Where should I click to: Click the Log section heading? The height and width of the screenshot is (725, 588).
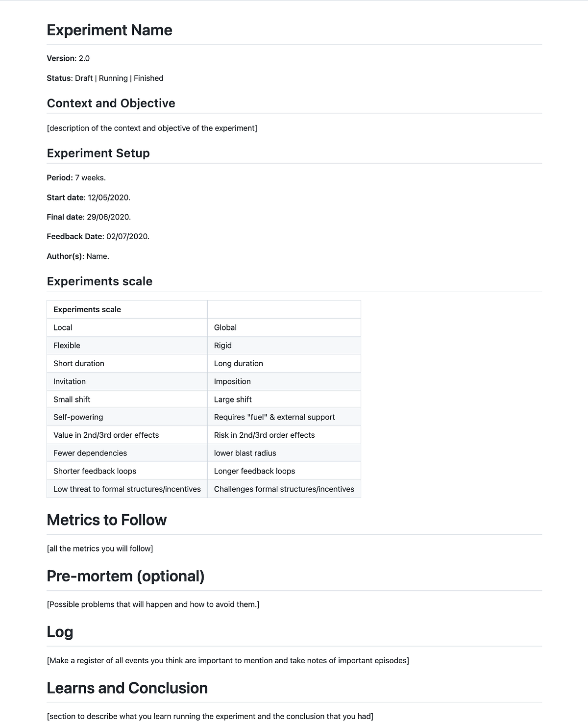(60, 632)
